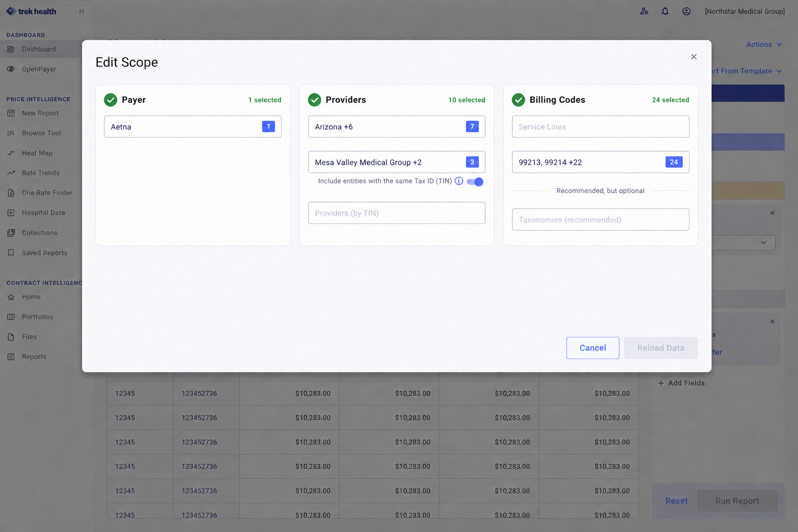Click the Files page icon
This screenshot has height=532, width=798.
click(x=11, y=337)
